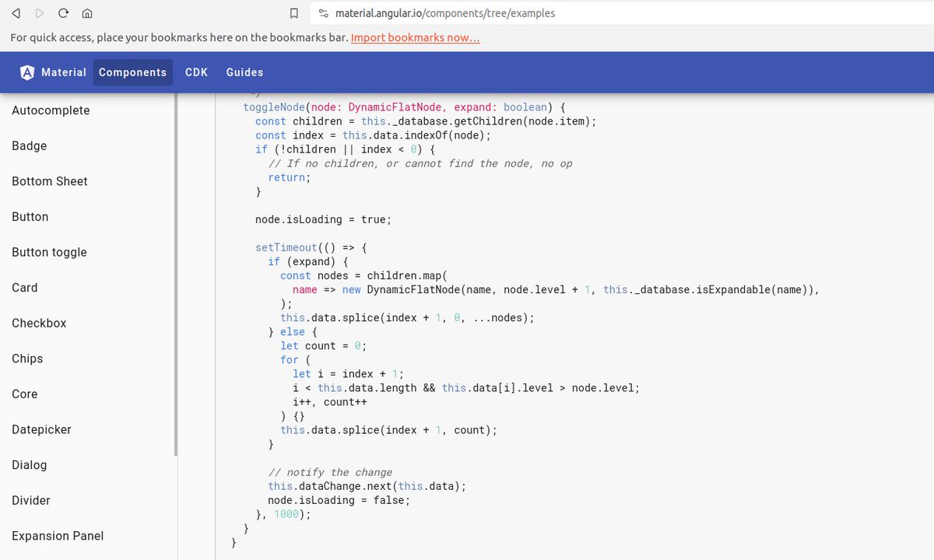Select Badge in the sidebar
This screenshot has height=560, width=934.
tap(30, 145)
